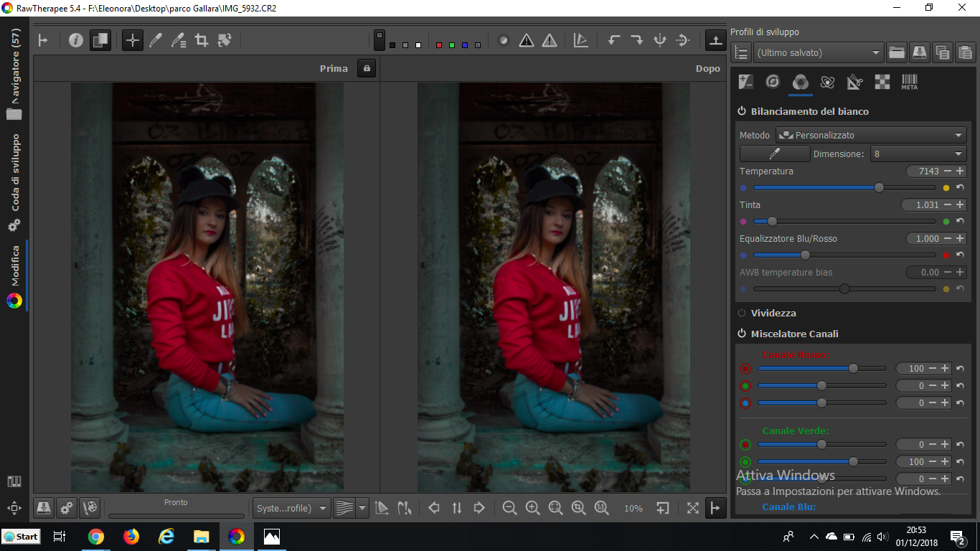Screen dimensions: 980x551
Task: Open the Color tools tab icon
Action: [x=800, y=82]
